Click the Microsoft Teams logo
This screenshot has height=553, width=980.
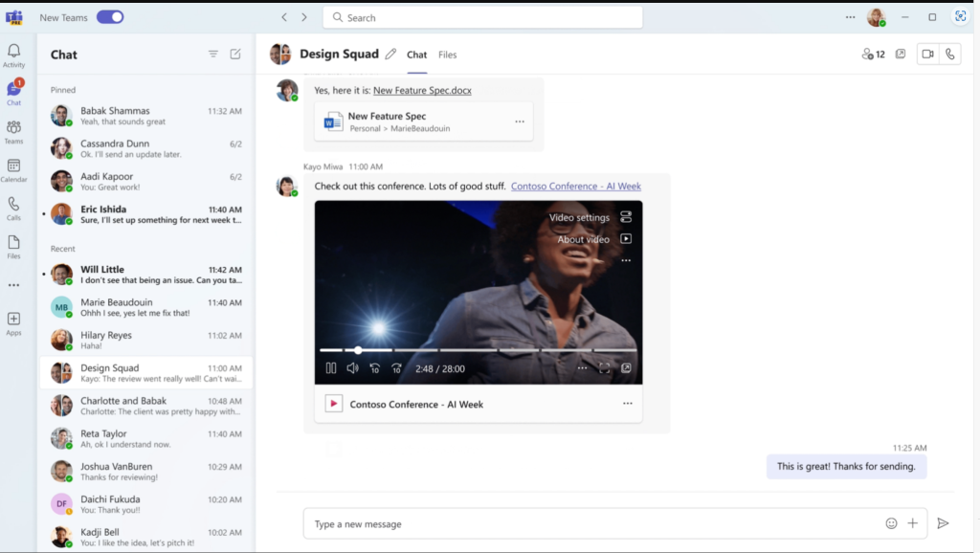13,17
